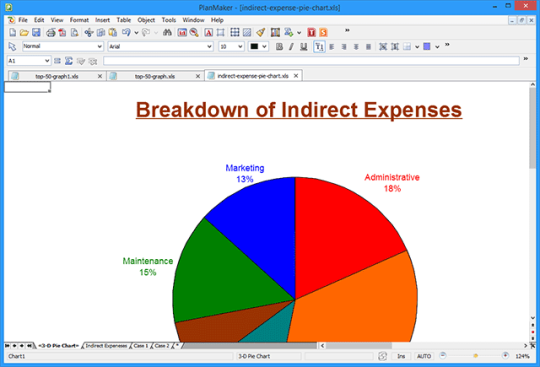540x367 pixels.
Task: Switch to top-50-graph.xls document tab
Action: 155,76
